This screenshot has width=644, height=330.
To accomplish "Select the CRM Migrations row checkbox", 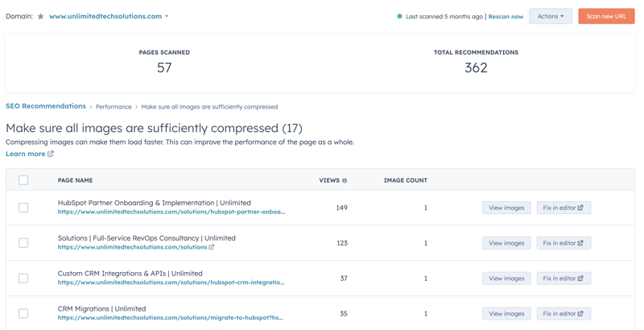I will tap(23, 314).
